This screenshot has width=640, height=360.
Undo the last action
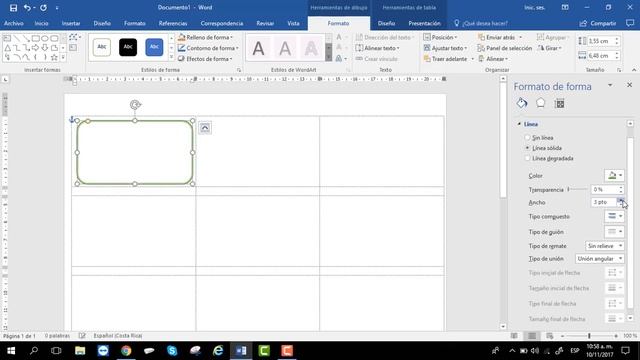[x=27, y=8]
